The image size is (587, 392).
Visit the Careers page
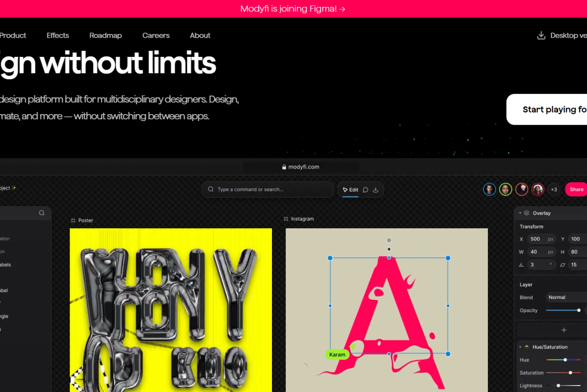156,35
